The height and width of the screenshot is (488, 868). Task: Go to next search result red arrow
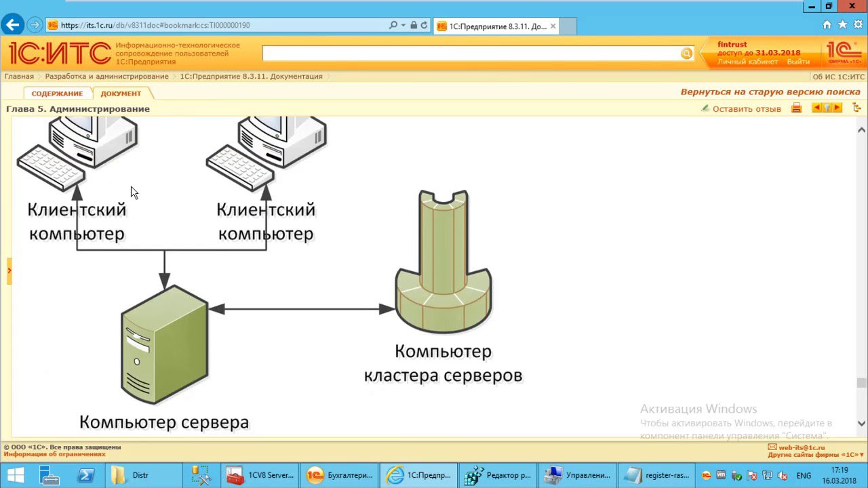coord(837,108)
